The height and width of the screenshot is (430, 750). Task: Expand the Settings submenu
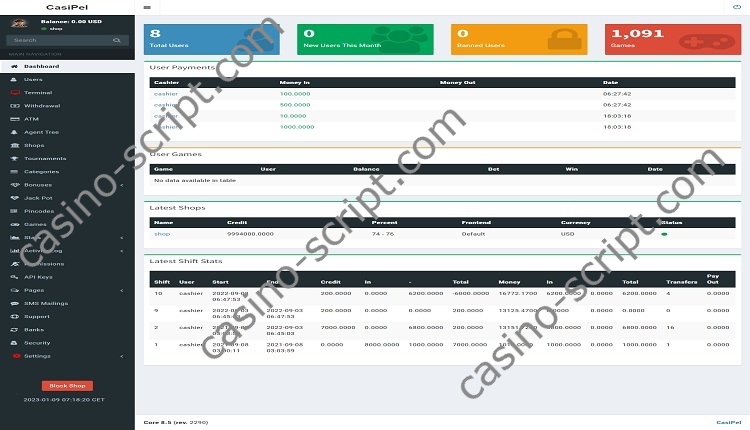click(x=121, y=355)
